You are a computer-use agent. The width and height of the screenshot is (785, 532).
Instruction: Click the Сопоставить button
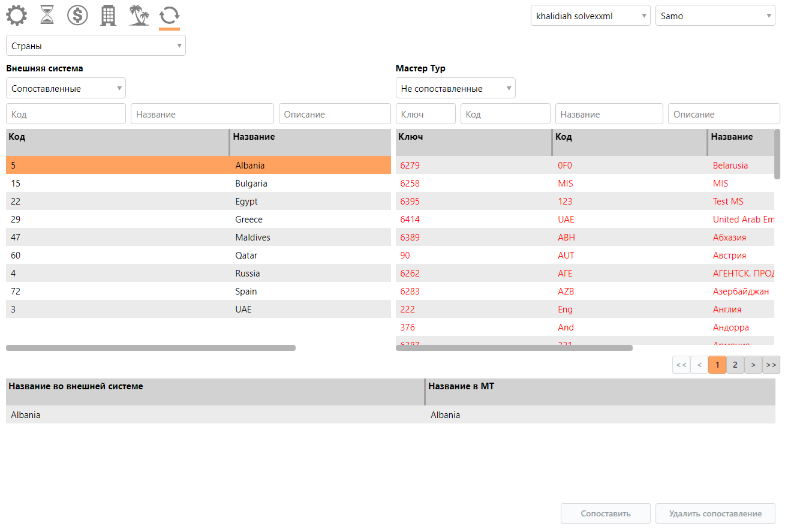coord(605,513)
